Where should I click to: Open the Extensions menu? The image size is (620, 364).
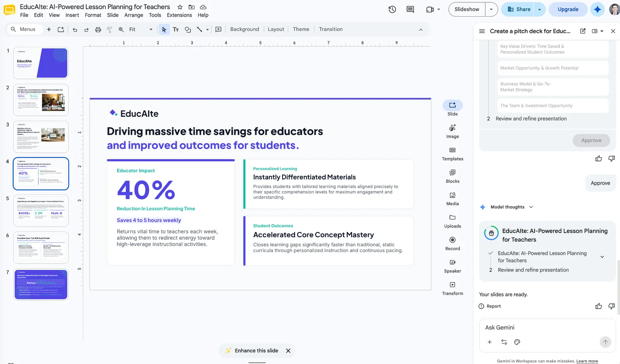point(179,15)
